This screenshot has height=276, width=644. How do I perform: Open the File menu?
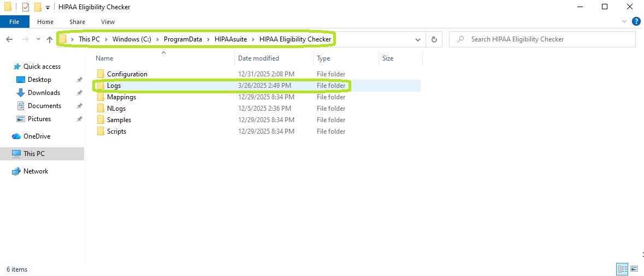14,22
